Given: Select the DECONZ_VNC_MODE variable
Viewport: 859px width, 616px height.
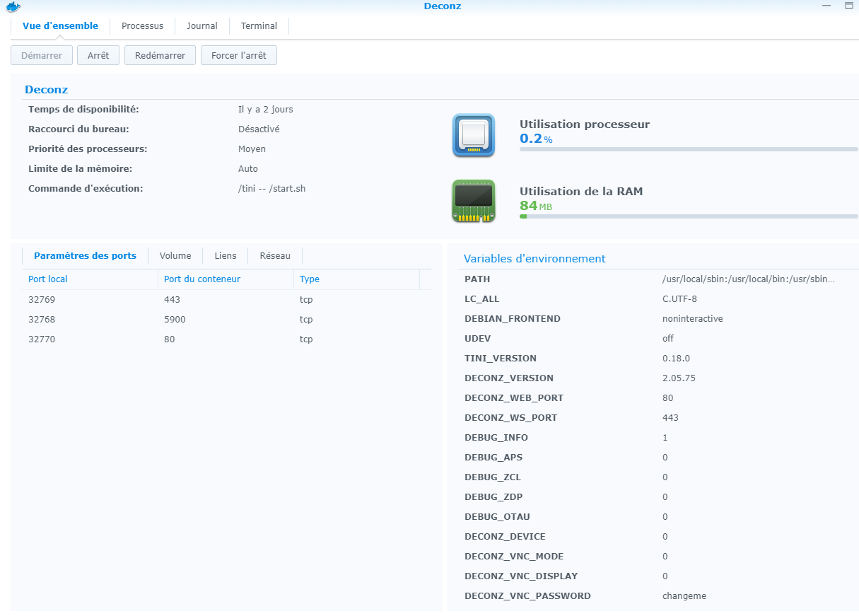Looking at the screenshot, I should (x=514, y=557).
